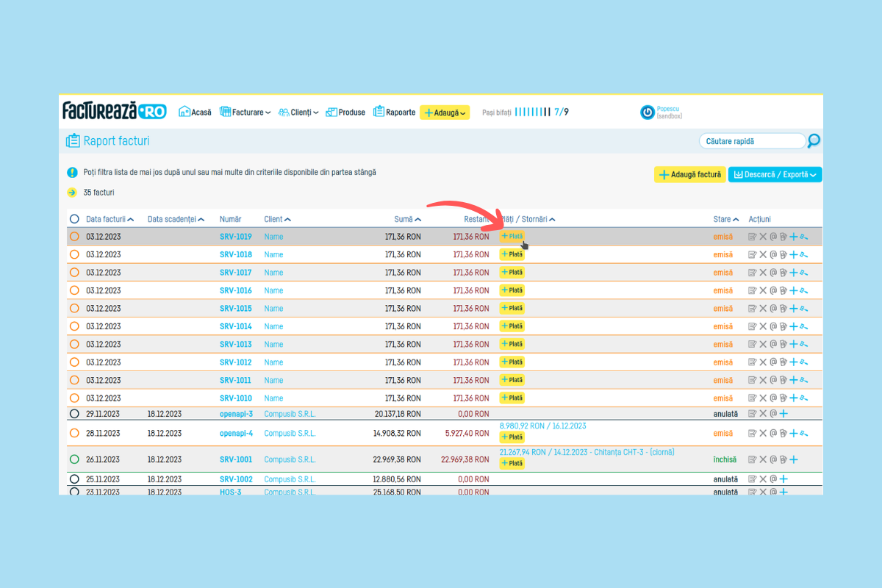Open the Descarcă / Exportă dropdown
The height and width of the screenshot is (588, 882).
[x=775, y=175]
